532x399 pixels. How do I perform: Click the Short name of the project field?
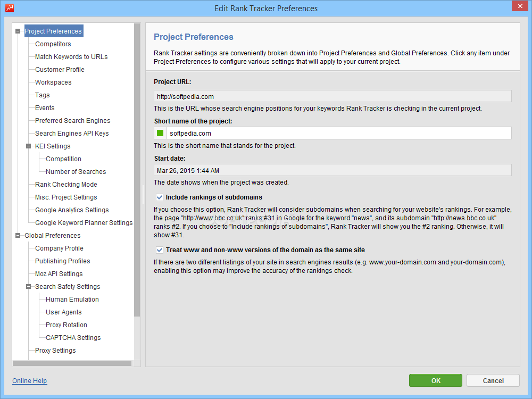339,133
